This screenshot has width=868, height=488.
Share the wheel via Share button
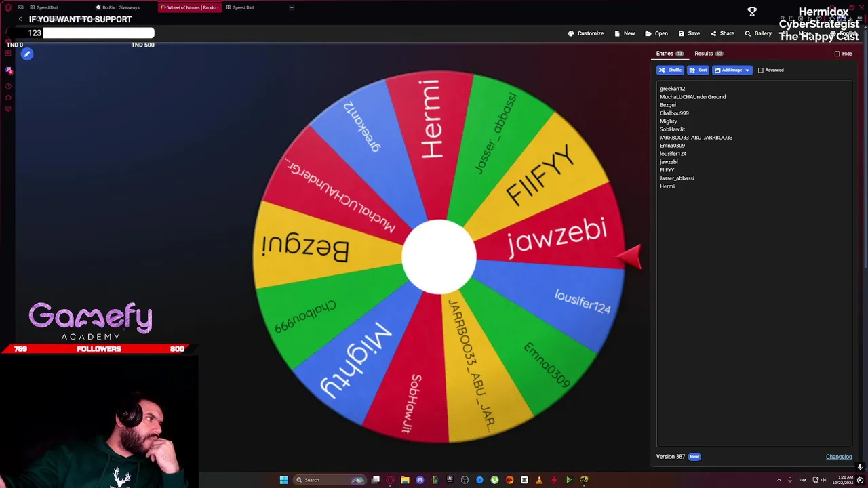click(x=722, y=33)
